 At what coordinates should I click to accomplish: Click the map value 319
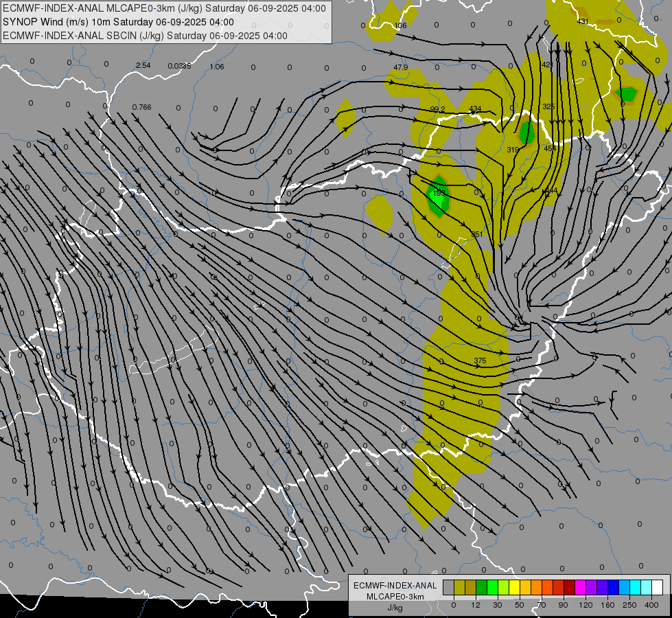click(513, 150)
